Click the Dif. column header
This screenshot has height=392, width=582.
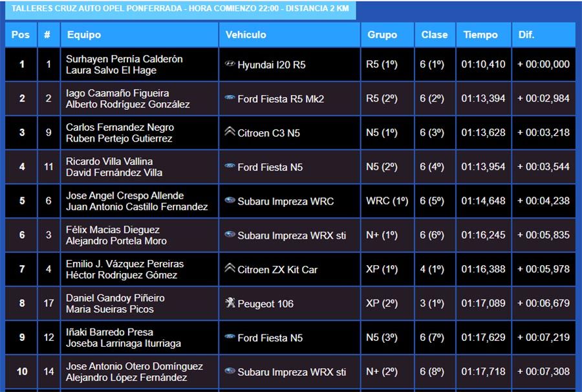click(526, 35)
